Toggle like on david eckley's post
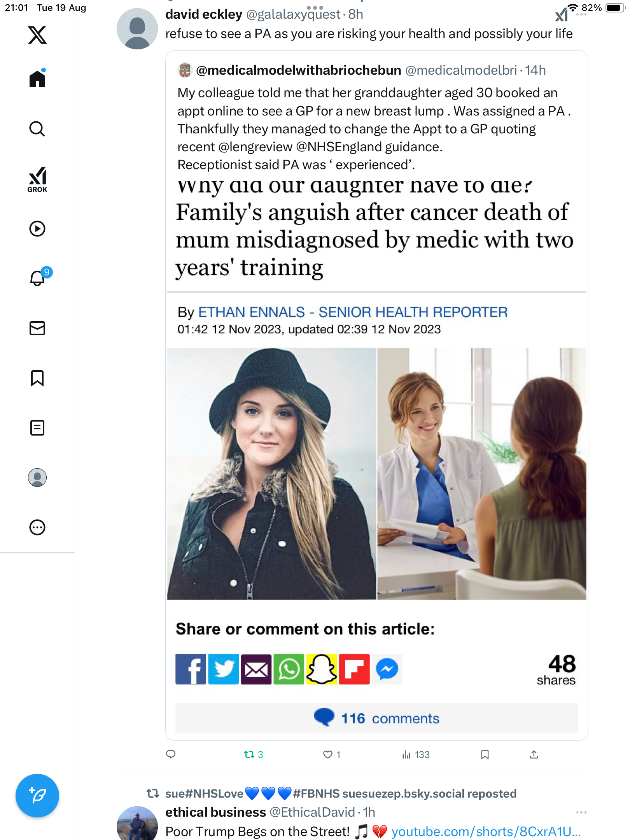The height and width of the screenshot is (840, 630). 332,754
